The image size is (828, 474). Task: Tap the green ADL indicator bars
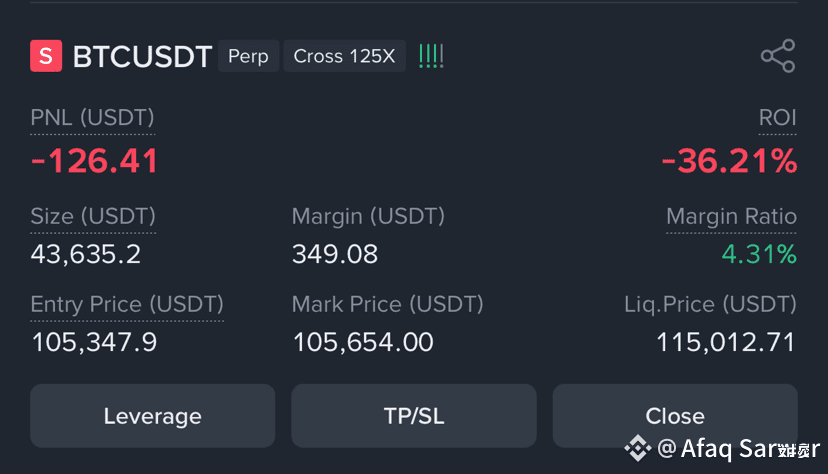click(431, 56)
